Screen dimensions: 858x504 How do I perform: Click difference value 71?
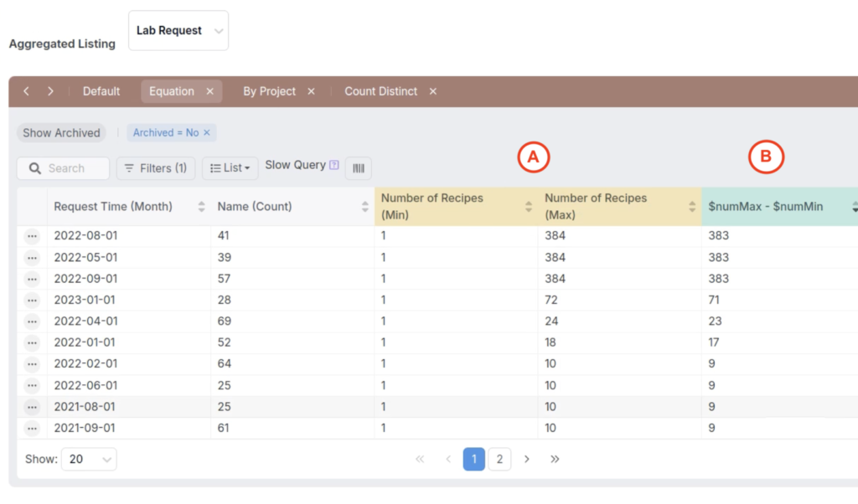[714, 300]
